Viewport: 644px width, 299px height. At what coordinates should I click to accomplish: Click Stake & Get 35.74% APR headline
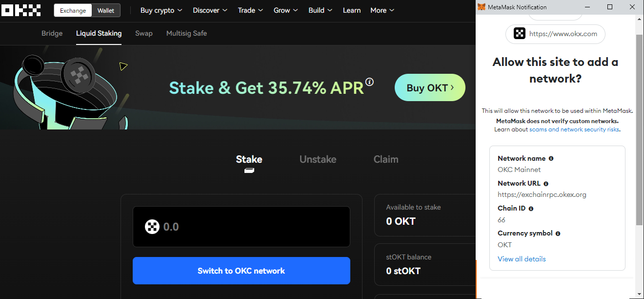point(266,88)
